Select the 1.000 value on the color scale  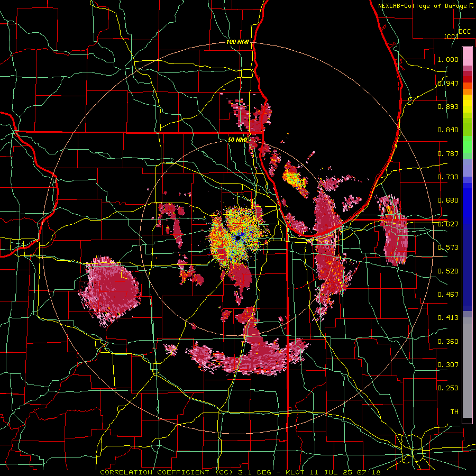448,59
